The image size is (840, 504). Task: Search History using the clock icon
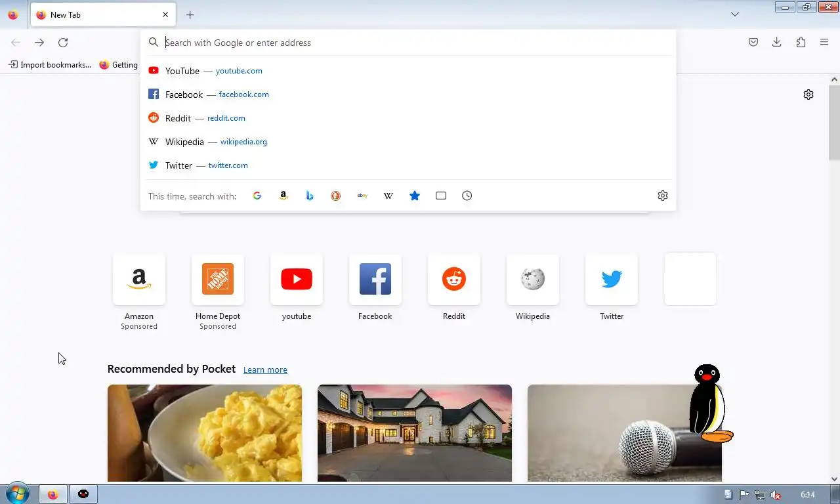[x=467, y=196]
